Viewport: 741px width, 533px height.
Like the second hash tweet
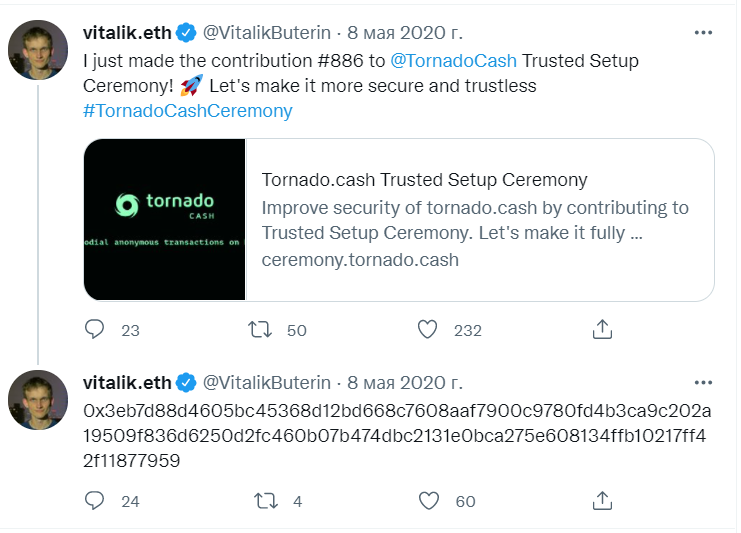428,500
